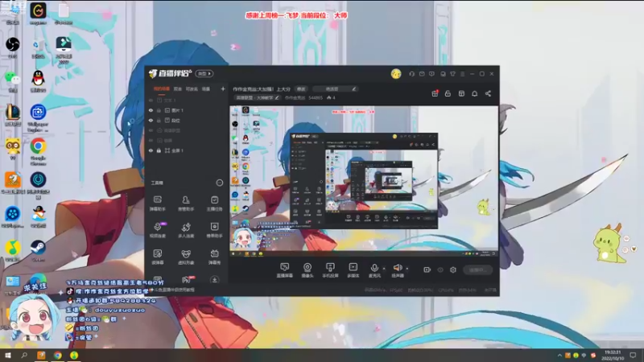The image size is (644, 362).
Task: Hide the 图片 1 layer
Action: pyautogui.click(x=151, y=110)
